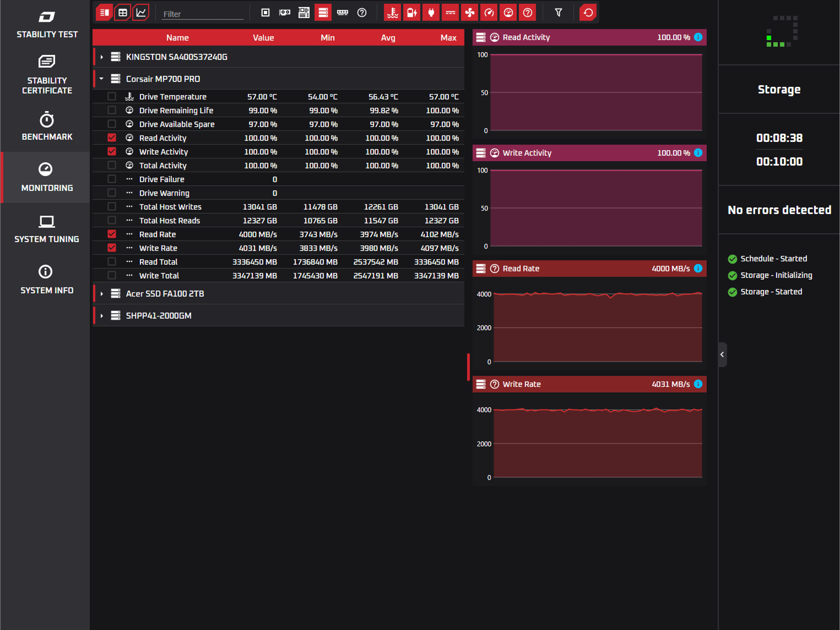Viewport: 840px width, 630px height.
Task: Toggle the usage gauge sensor type filter
Action: coord(508,13)
